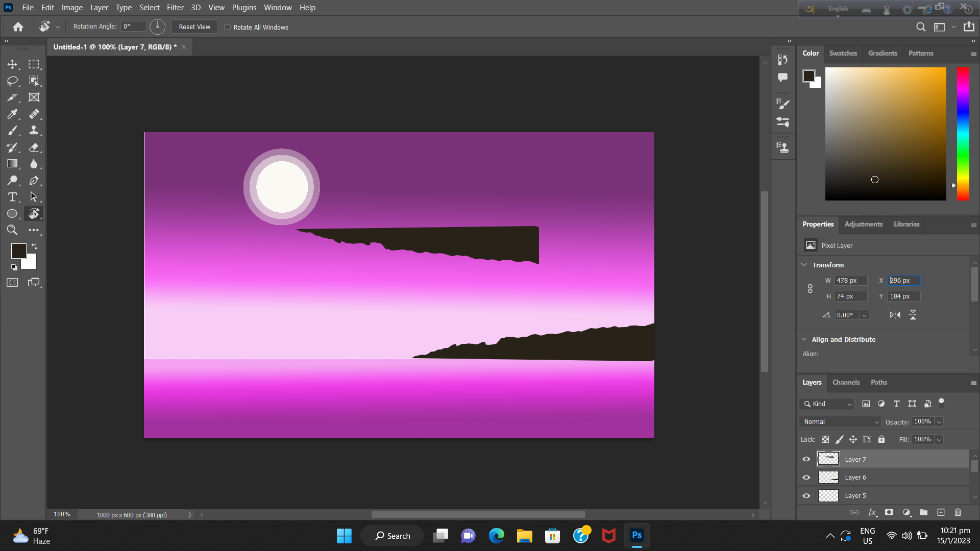Viewport: 980px width, 551px height.
Task: Click the Reset View button
Action: pos(194,27)
